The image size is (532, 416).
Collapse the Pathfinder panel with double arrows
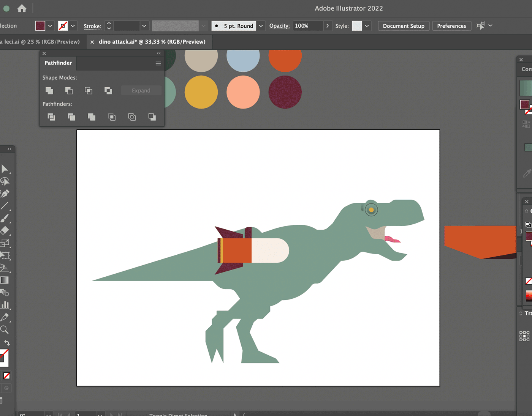point(159,53)
